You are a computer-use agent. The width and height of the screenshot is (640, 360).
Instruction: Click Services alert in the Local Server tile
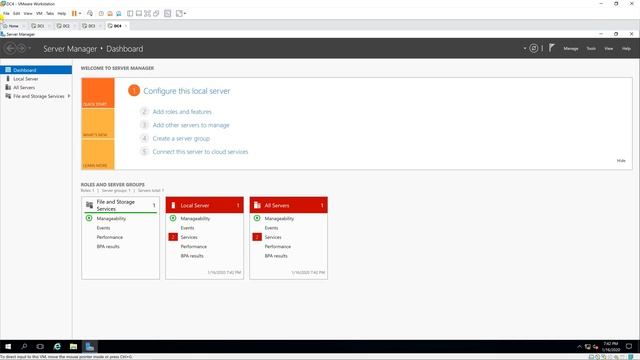[189, 237]
